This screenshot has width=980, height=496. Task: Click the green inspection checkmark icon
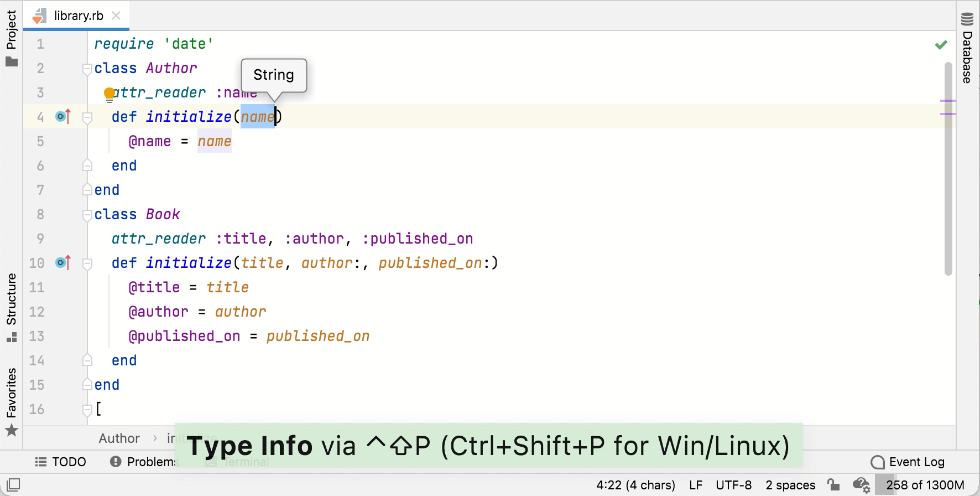[941, 45]
